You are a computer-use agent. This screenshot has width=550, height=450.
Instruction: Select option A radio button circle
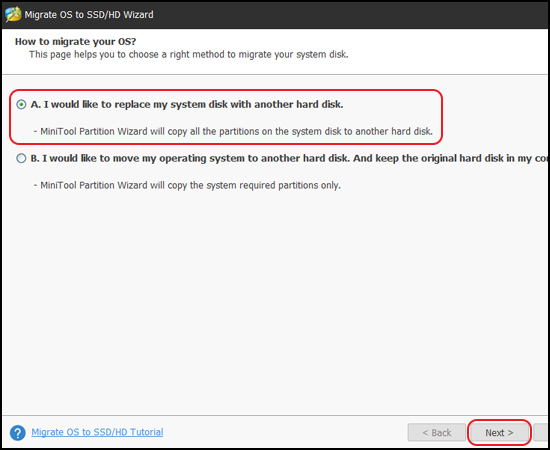tap(21, 105)
